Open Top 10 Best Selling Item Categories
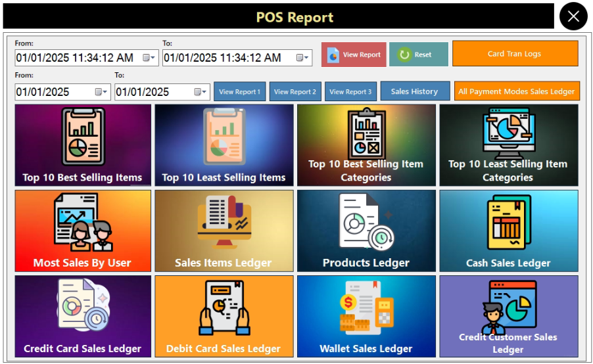The image size is (593, 364). pos(366,145)
